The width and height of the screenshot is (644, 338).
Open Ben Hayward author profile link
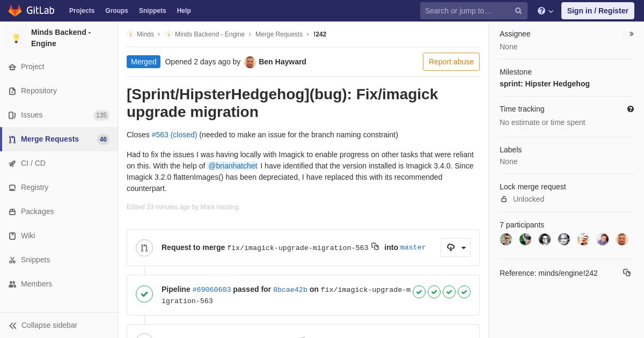(x=282, y=62)
